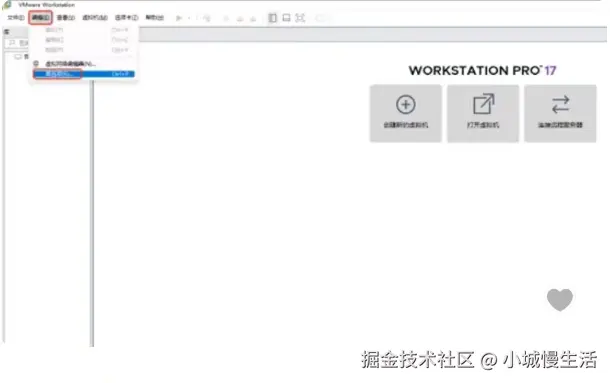Click the revert snapshot toolbar icon
The image size is (610, 383).
point(240,18)
